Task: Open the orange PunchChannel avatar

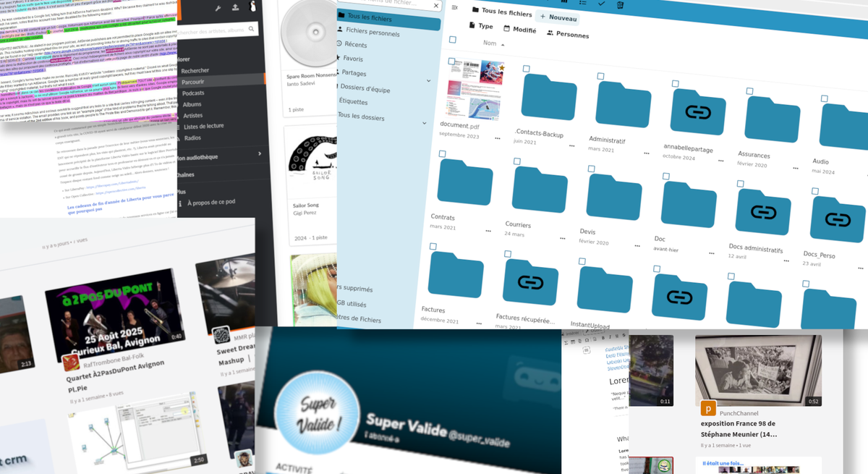Action: (708, 408)
